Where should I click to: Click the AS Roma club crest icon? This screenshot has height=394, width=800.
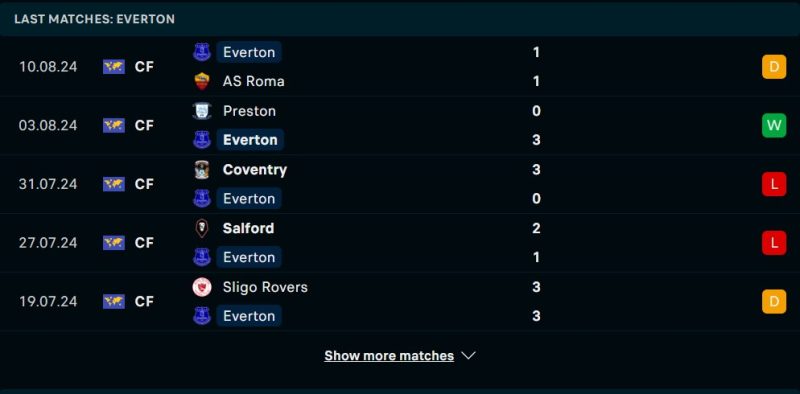pyautogui.click(x=202, y=82)
